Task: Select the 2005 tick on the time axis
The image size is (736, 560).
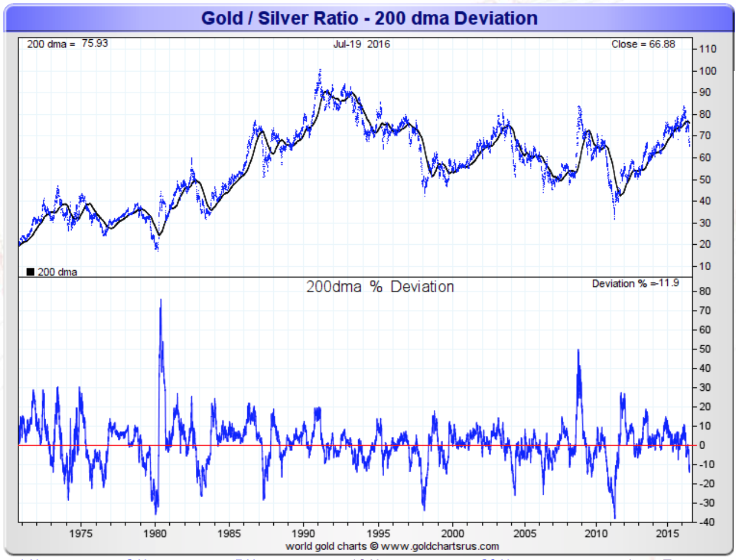Action: (525, 533)
